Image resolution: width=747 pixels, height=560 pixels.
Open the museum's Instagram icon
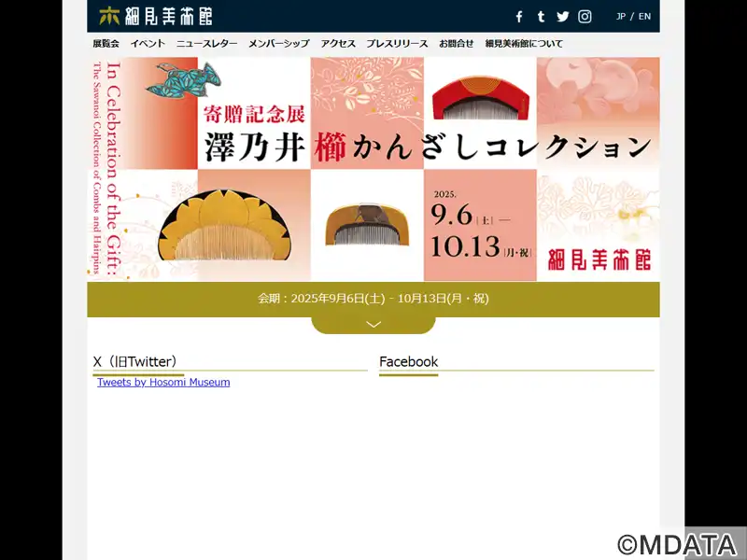pyautogui.click(x=585, y=17)
